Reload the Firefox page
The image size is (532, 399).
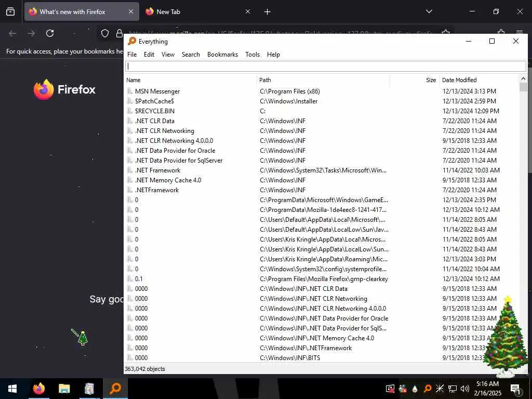click(x=50, y=33)
